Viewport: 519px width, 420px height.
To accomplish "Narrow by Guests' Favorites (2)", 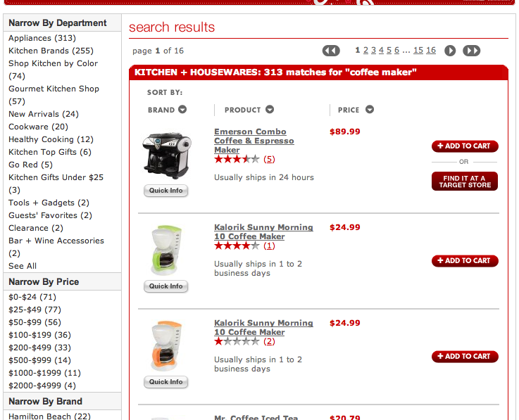I will (x=50, y=215).
